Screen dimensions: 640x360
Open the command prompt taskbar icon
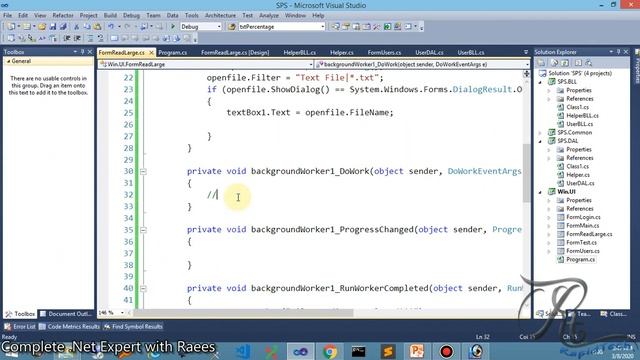pyautogui.click(x=358, y=351)
